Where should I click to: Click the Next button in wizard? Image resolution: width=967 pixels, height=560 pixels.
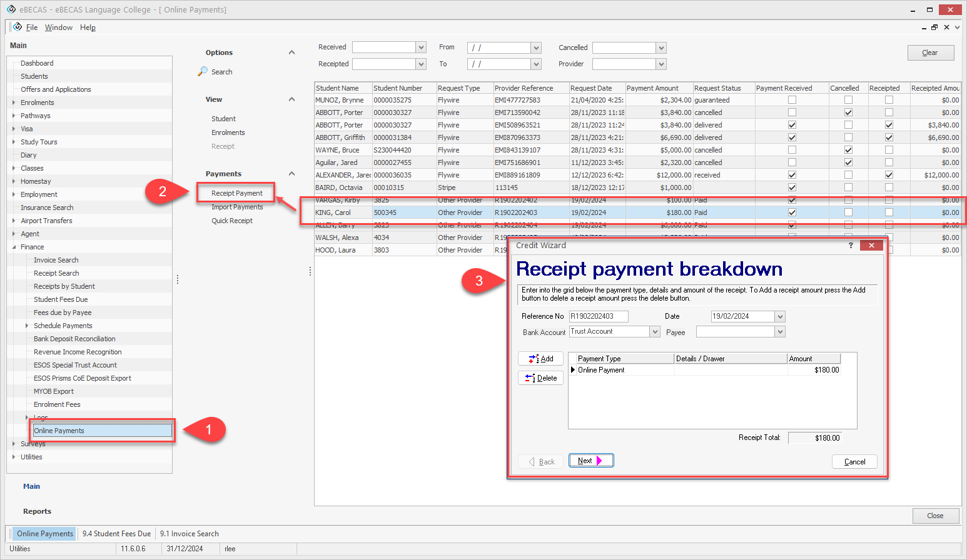(590, 461)
